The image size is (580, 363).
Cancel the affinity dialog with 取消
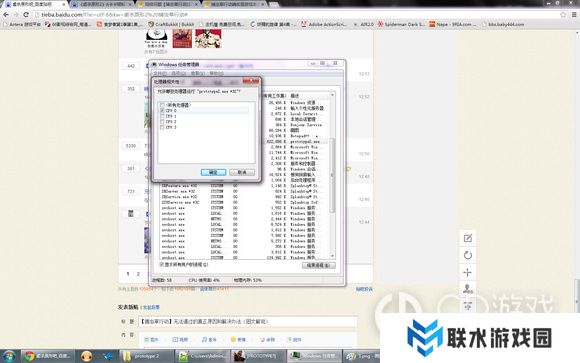coord(242,172)
